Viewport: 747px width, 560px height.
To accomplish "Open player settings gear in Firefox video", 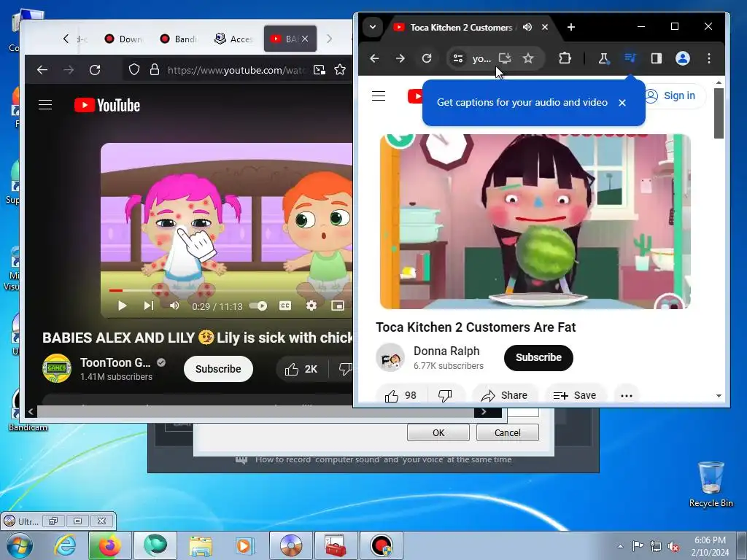I will point(311,306).
